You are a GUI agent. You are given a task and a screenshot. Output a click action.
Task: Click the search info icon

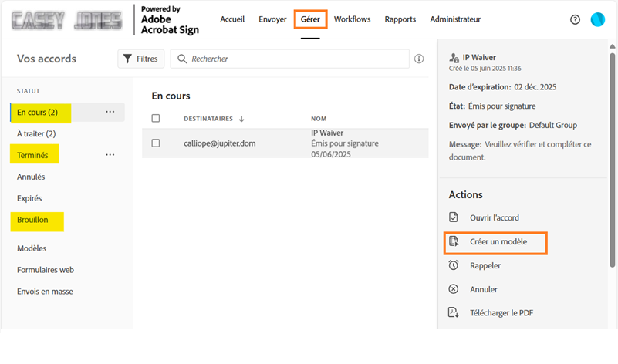coord(419,59)
